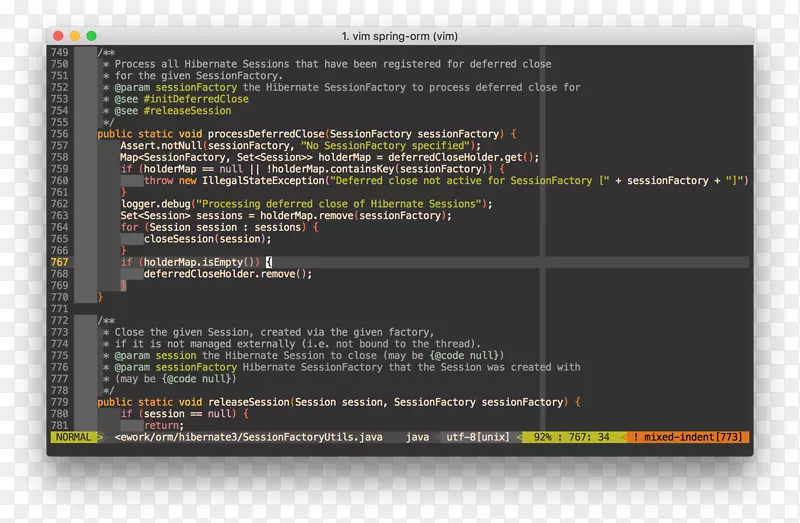Click line number 756 in the gutter
Screen dimensions: 800x523
tap(59, 134)
